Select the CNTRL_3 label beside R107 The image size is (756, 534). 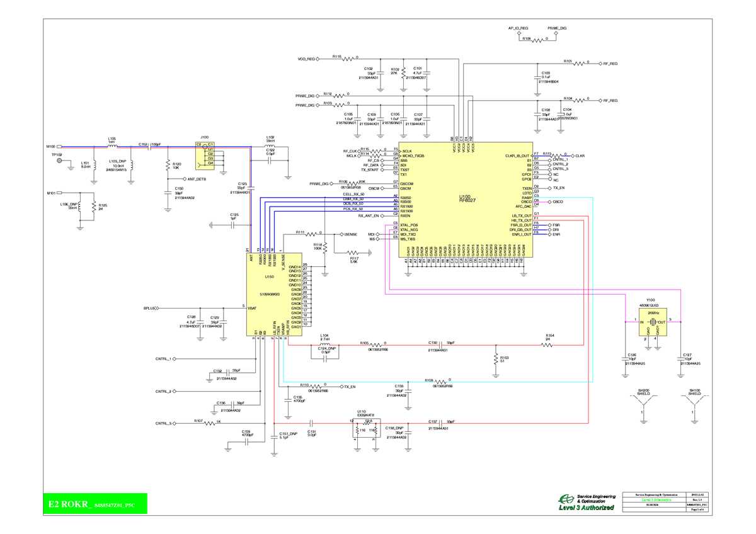coord(163,423)
